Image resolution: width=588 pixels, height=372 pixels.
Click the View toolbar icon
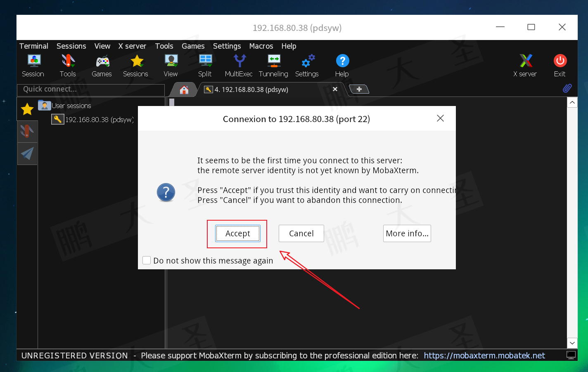click(x=171, y=66)
